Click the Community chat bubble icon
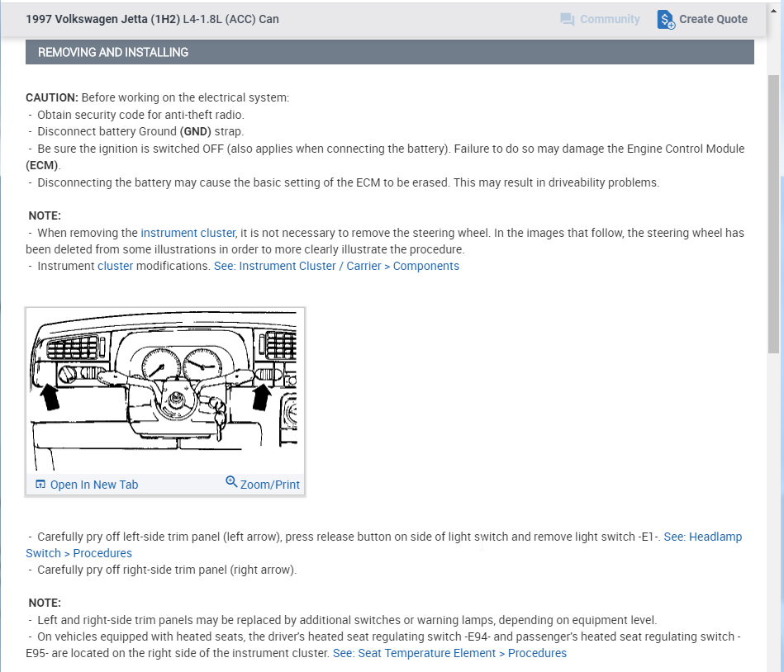The width and height of the screenshot is (784, 672). click(x=567, y=20)
